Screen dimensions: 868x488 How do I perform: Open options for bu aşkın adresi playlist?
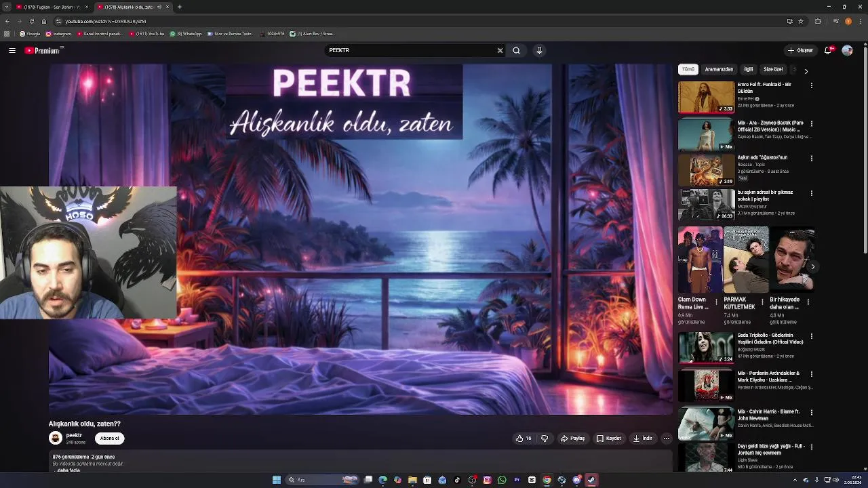[811, 193]
